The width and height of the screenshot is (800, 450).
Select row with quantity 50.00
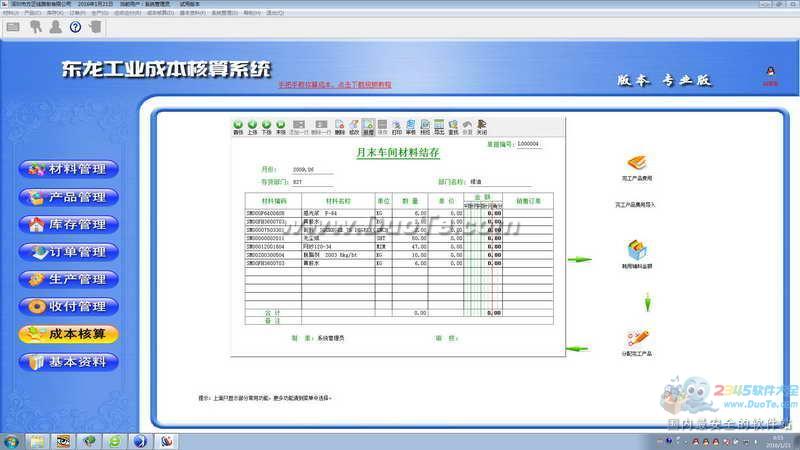(x=399, y=238)
